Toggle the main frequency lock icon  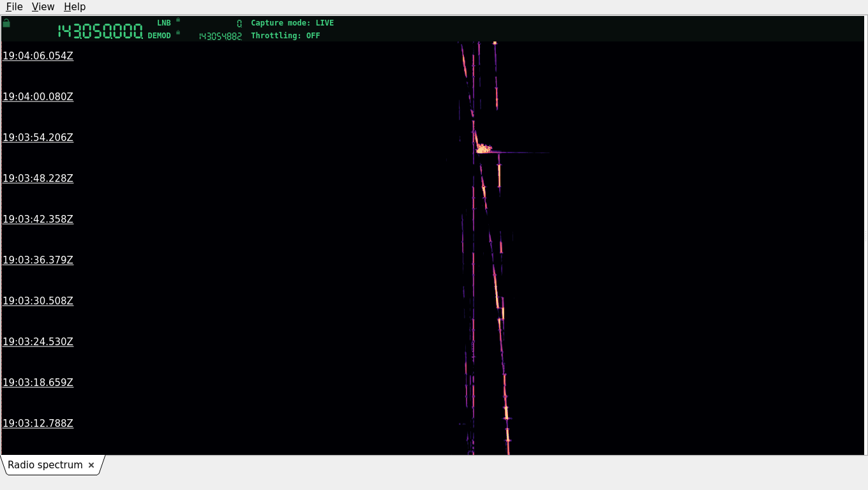point(6,23)
